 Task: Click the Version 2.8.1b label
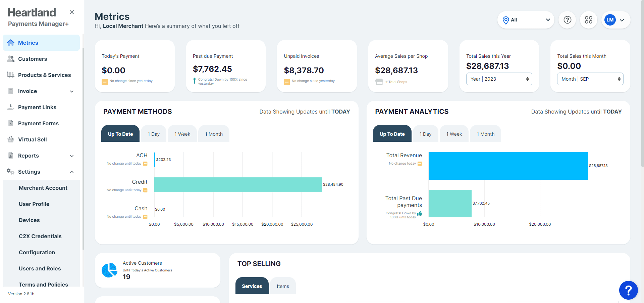coord(21,294)
